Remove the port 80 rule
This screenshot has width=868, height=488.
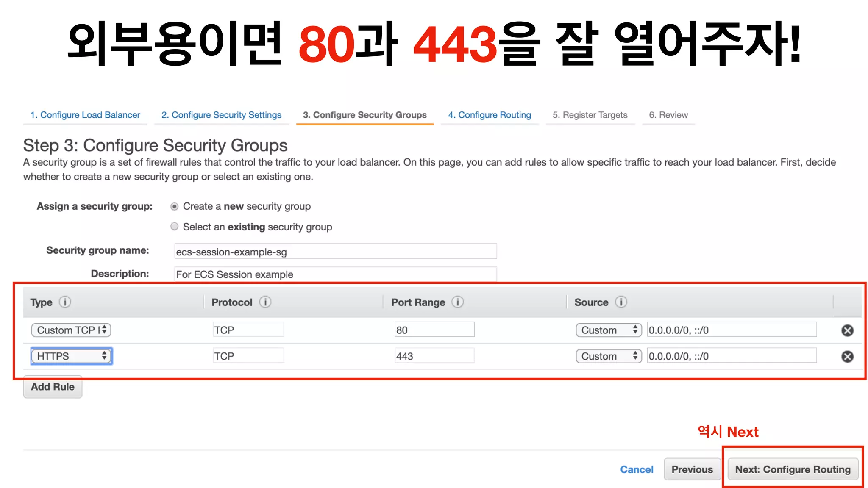pyautogui.click(x=847, y=330)
